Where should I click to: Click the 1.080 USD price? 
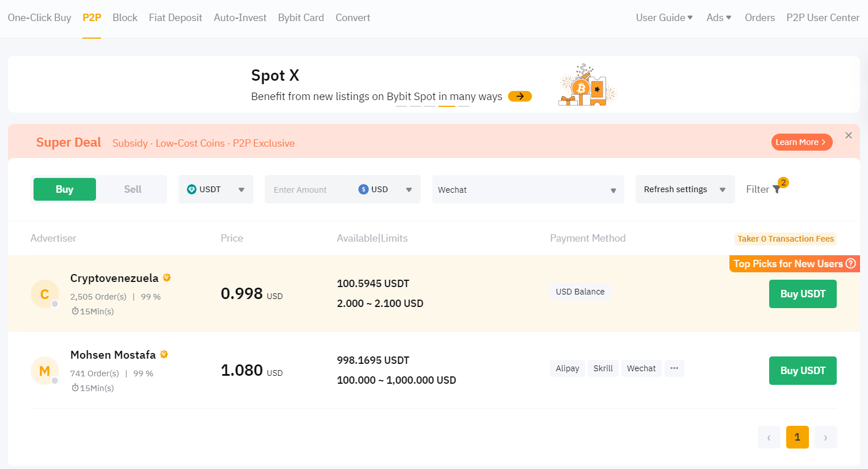[x=252, y=371]
